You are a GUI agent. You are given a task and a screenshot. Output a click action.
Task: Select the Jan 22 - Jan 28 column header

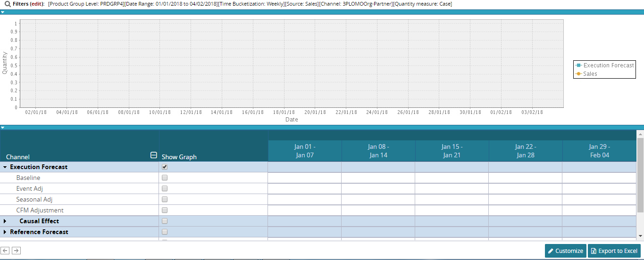[525, 151]
